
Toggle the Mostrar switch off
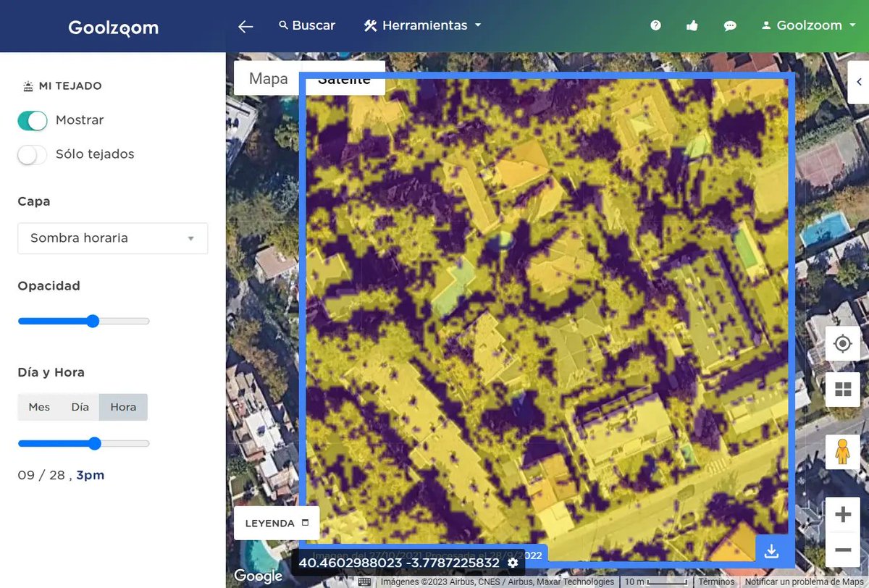[x=33, y=120]
